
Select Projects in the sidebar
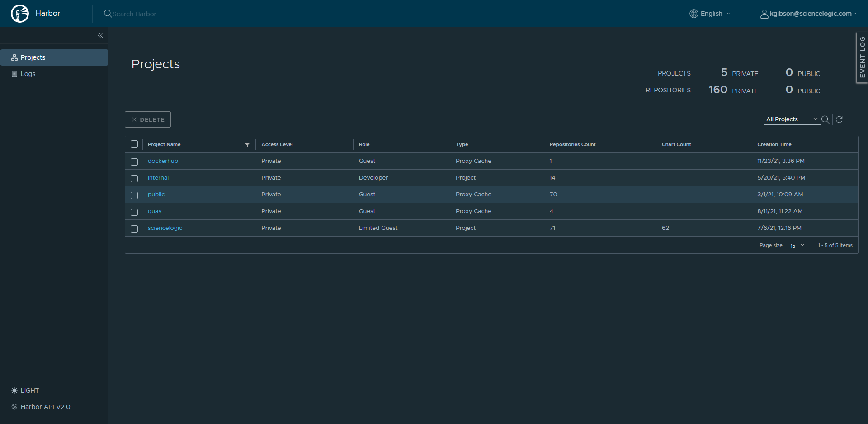pos(33,57)
